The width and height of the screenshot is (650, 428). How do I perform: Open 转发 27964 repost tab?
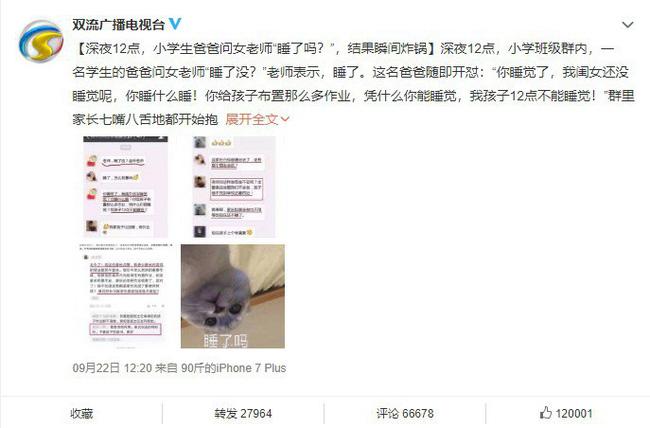click(243, 413)
